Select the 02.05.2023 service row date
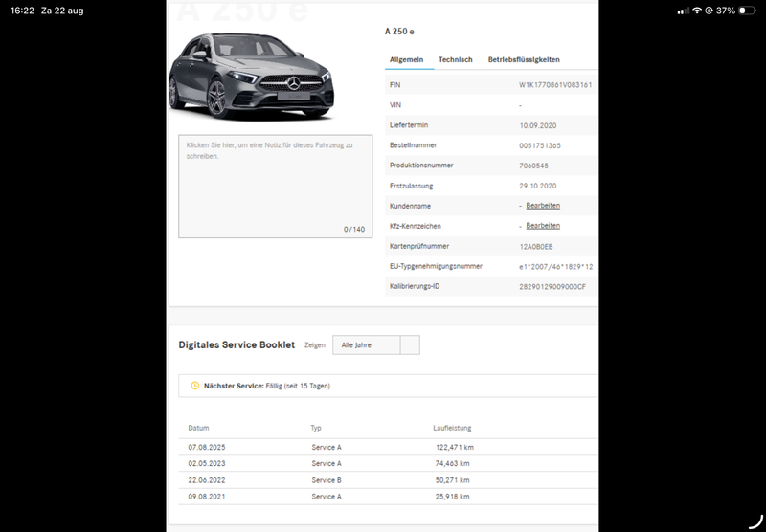 click(207, 463)
